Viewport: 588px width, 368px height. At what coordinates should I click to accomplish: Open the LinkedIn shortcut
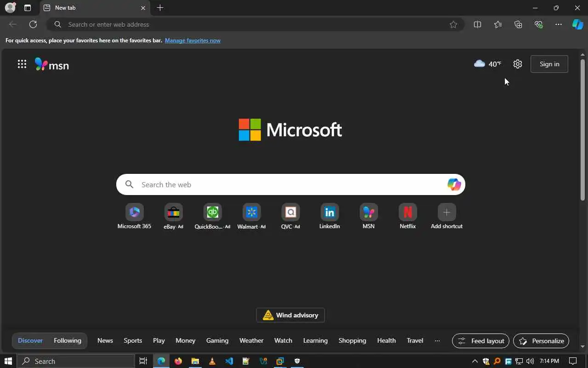[329, 216]
